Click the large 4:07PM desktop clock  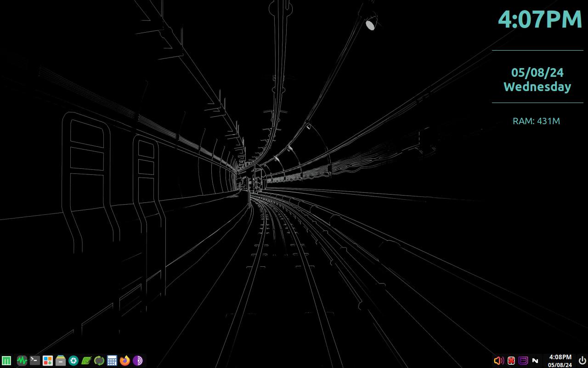(x=540, y=19)
